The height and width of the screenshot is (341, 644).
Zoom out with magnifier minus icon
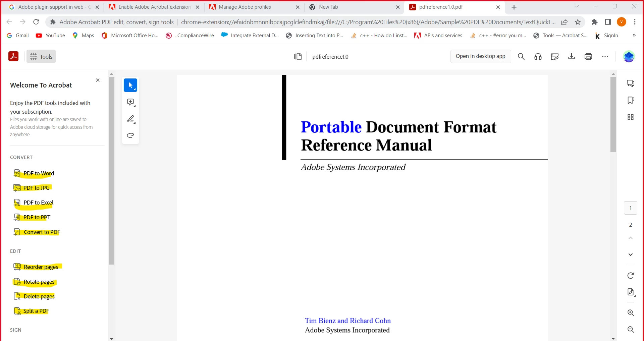coord(631,330)
